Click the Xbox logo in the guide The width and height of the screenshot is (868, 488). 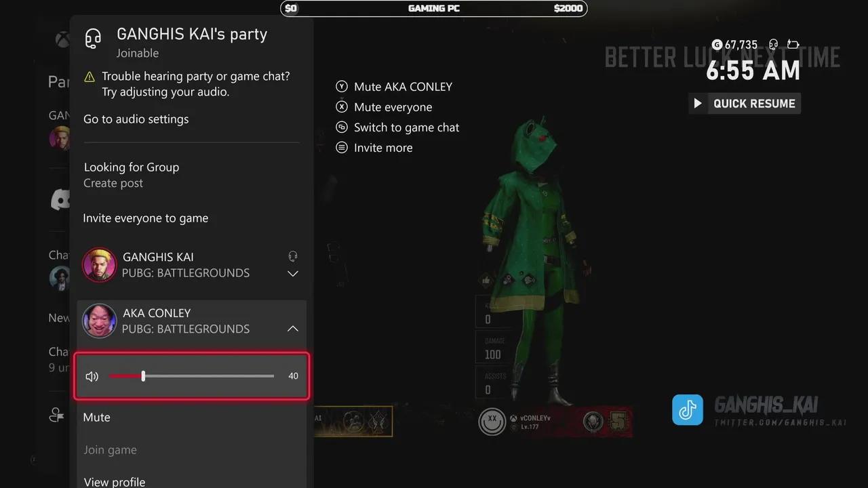(62, 39)
